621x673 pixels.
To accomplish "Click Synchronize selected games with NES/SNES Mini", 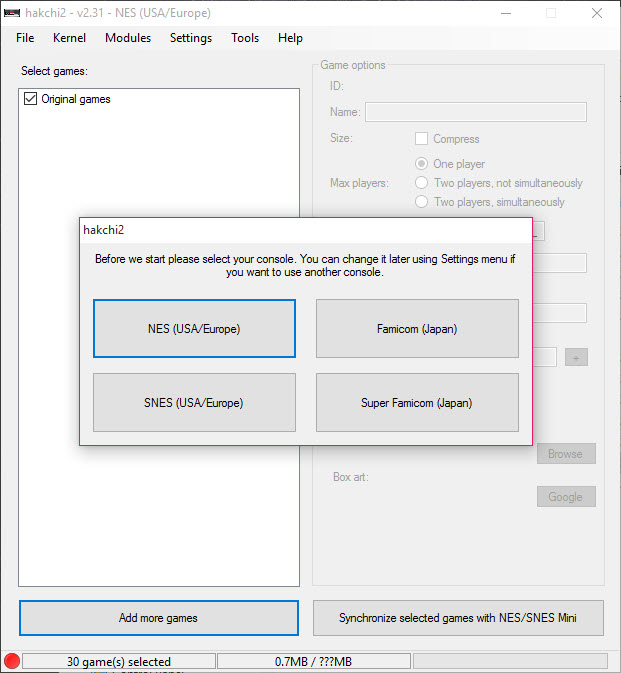I will 458,618.
